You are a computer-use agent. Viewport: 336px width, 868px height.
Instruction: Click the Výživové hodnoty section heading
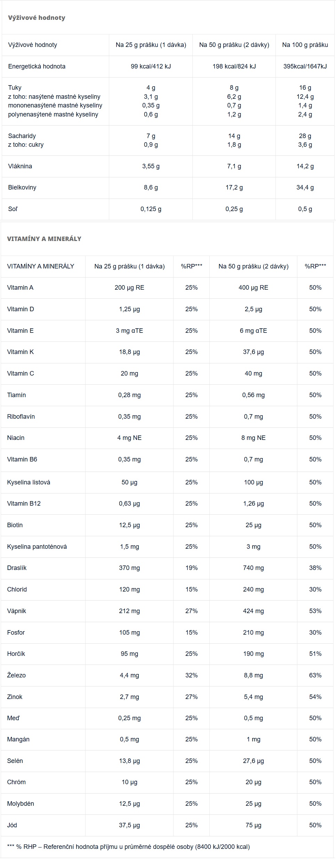click(37, 18)
